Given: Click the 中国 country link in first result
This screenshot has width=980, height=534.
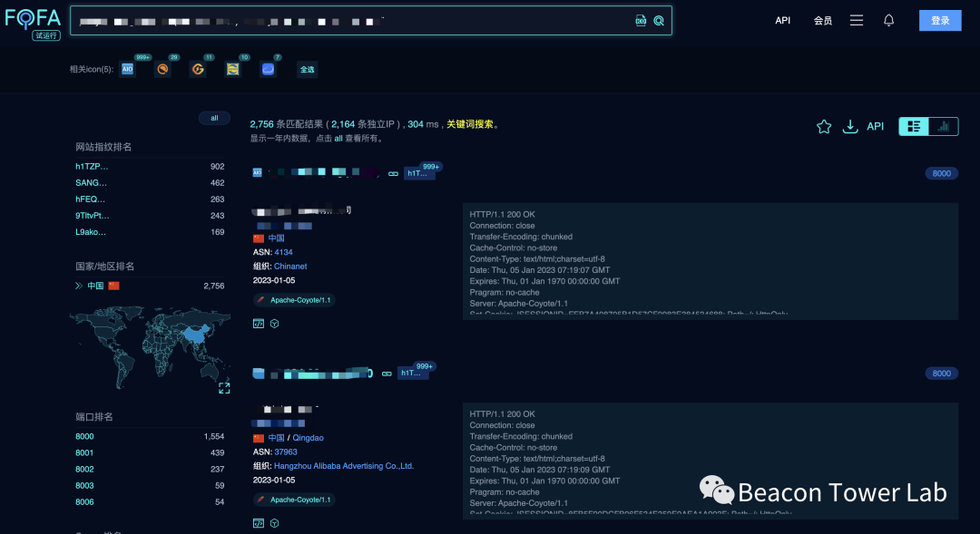Looking at the screenshot, I should tap(276, 238).
